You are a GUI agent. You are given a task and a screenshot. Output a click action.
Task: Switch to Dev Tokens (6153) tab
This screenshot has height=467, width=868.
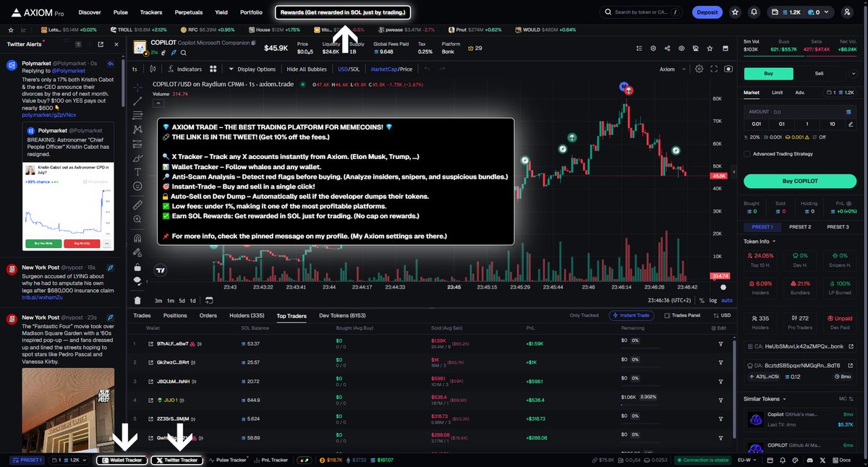pos(343,315)
